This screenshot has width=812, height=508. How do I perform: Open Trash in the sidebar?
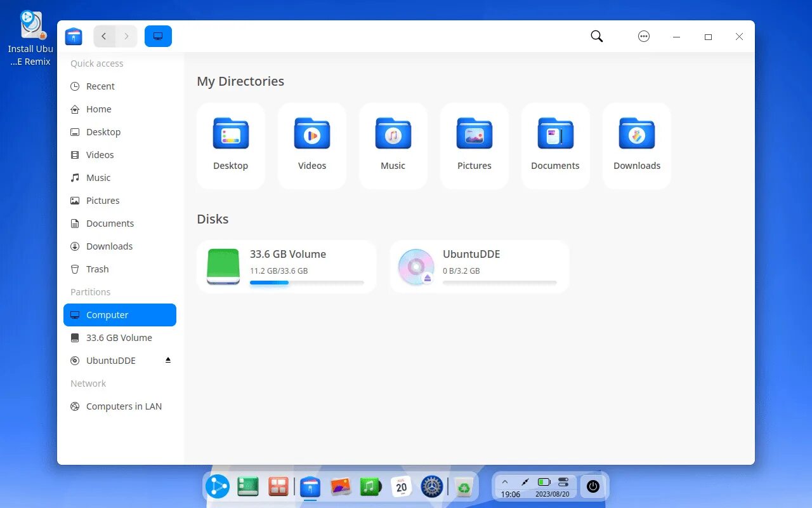click(x=120, y=269)
